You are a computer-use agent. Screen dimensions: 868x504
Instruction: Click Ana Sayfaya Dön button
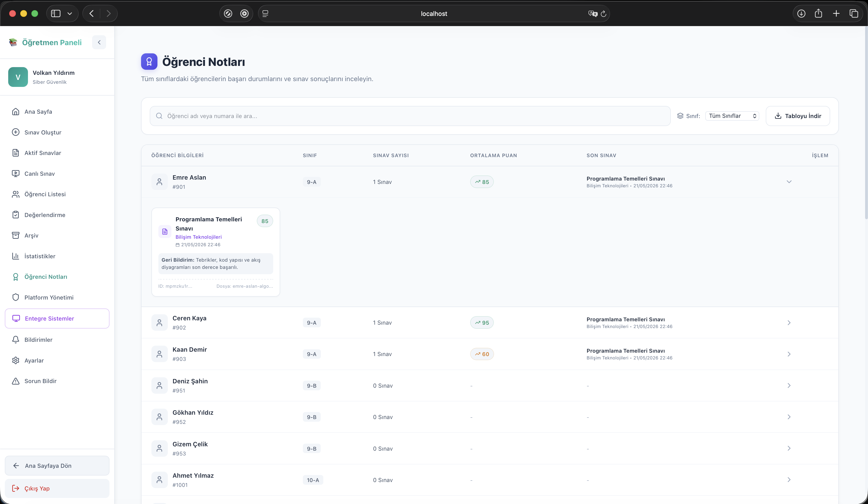(57, 466)
